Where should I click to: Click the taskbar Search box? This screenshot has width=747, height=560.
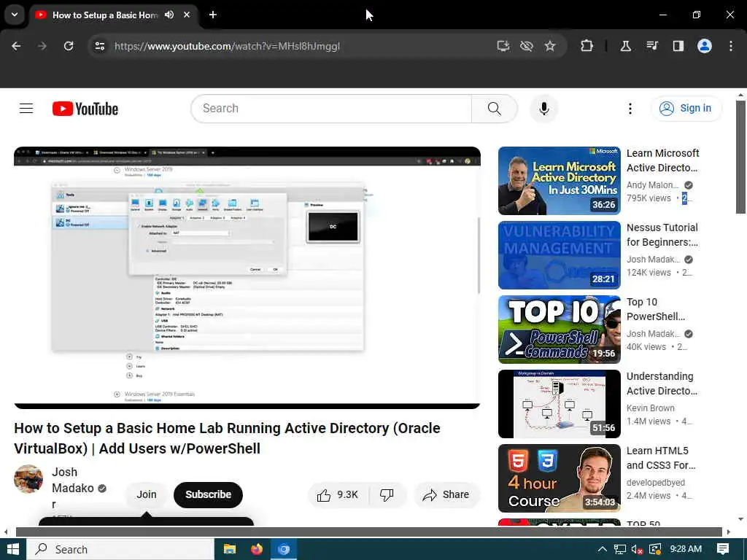pyautogui.click(x=120, y=550)
